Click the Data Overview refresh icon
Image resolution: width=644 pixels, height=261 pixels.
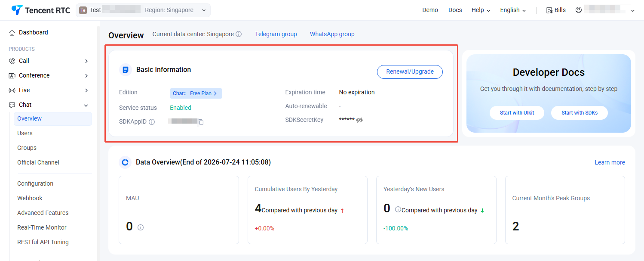pos(125,162)
